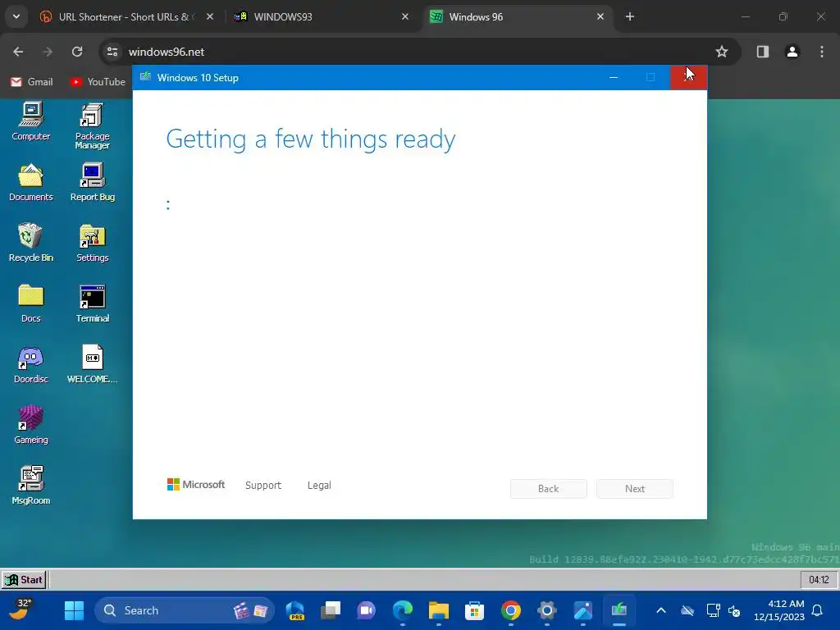
Task: Open the Chrome three-dot menu
Action: click(x=822, y=52)
